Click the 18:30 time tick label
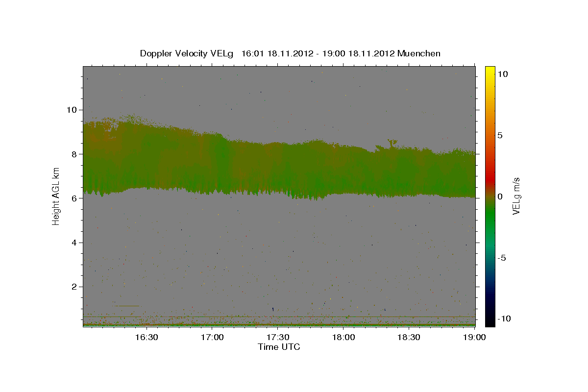The image size is (588, 392). 409,338
